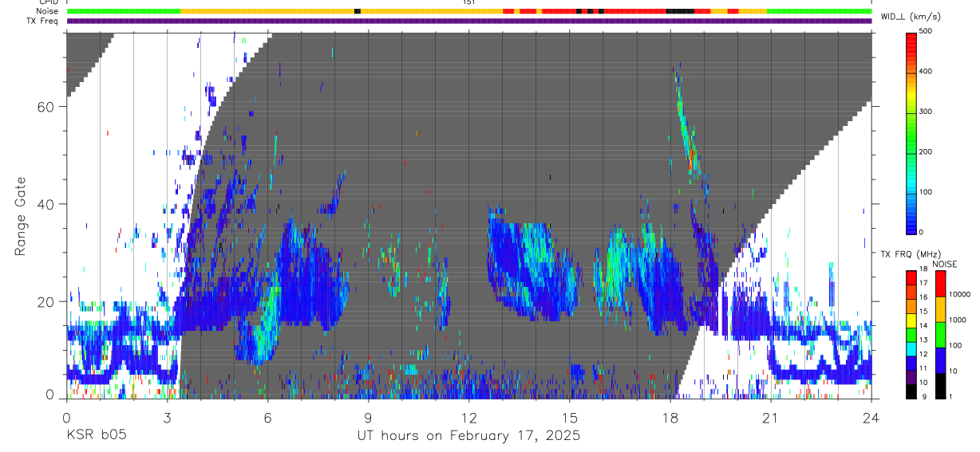This screenshot has height=452, width=980.
Task: Click the x-axis tick label '3'
Action: tap(167, 418)
